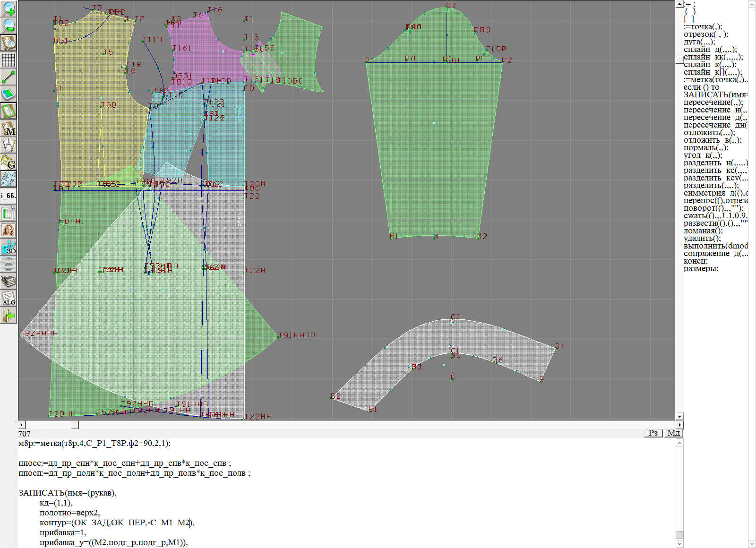Choose 'симметрия л' in the operator list
The width and height of the screenshot is (756, 548).
(x=715, y=193)
